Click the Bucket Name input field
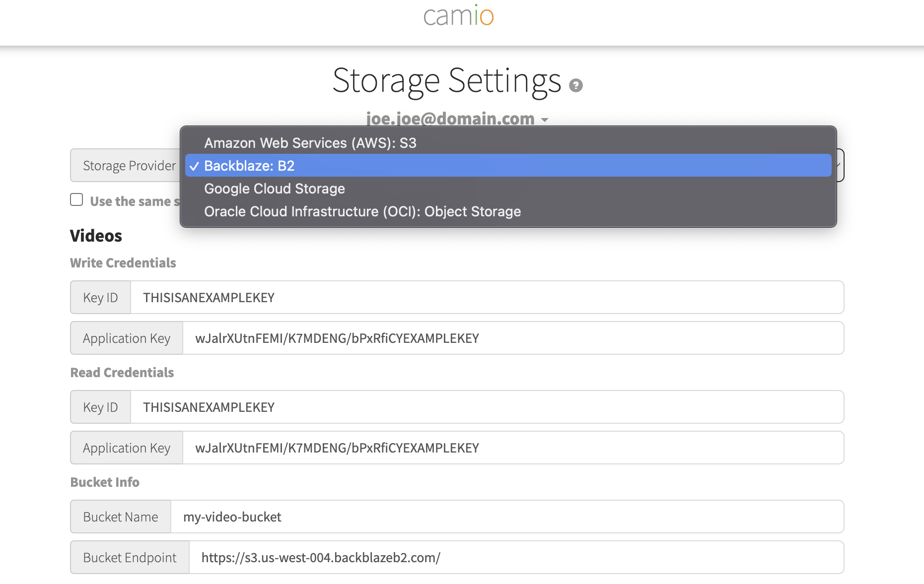Viewport: 924px width, 584px height. coord(507,517)
